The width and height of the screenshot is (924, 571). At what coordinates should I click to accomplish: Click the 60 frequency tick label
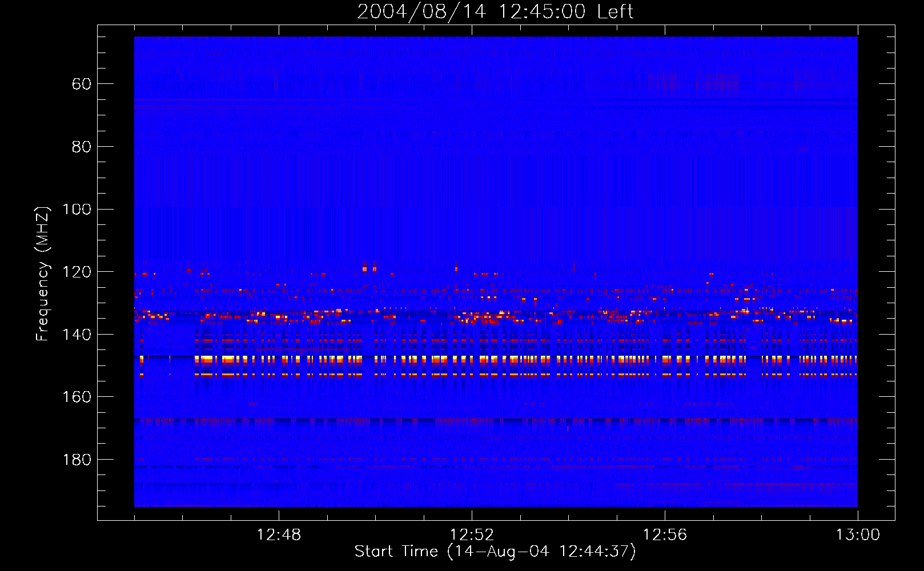click(82, 85)
